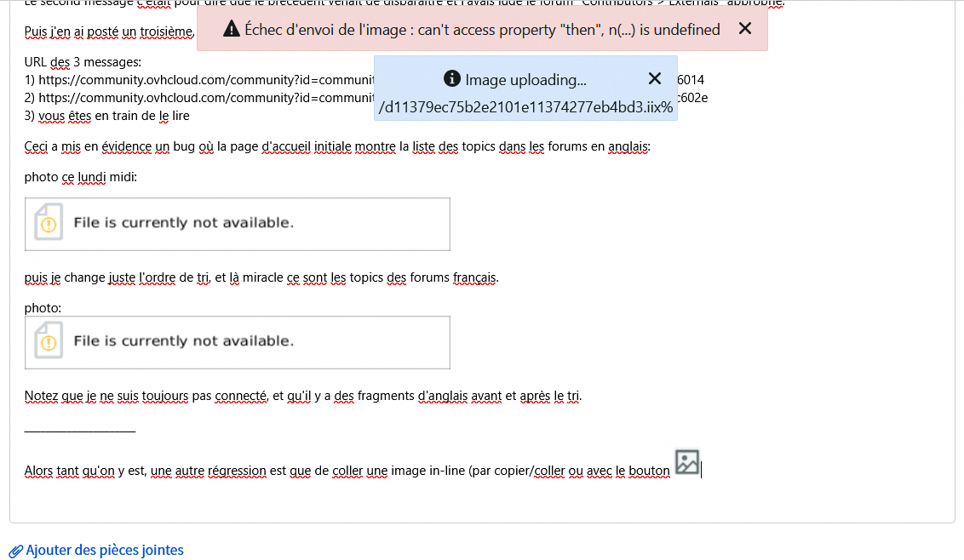Click the uploading file name starting "/d11379ec"

(x=525, y=107)
